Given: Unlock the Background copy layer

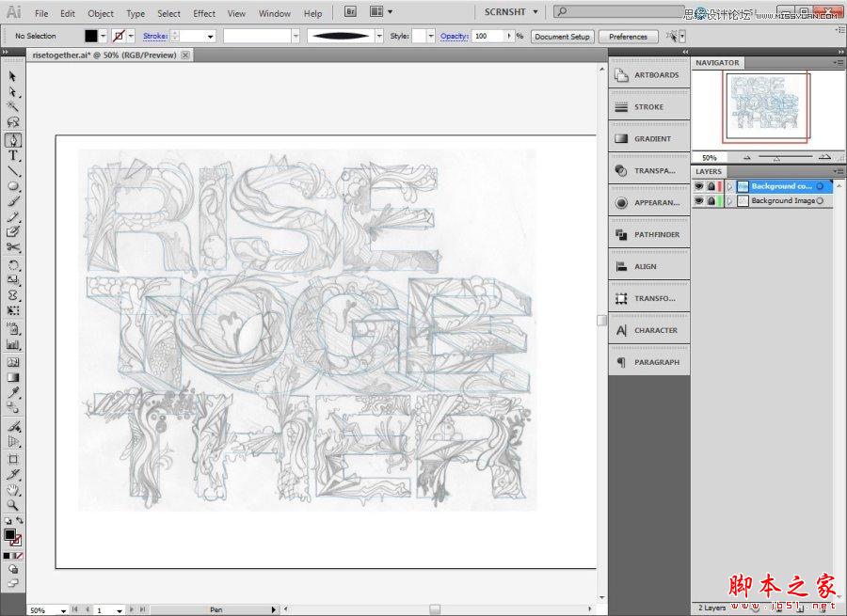Looking at the screenshot, I should [x=711, y=186].
